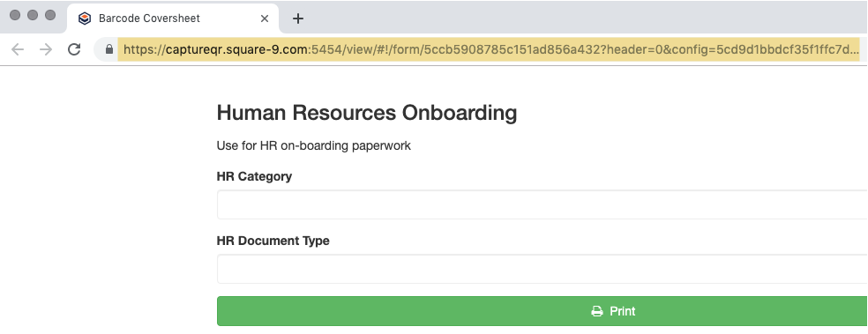This screenshot has height=334, width=868.
Task: Maximize the browser window via traffic-light button
Action: coord(50,15)
